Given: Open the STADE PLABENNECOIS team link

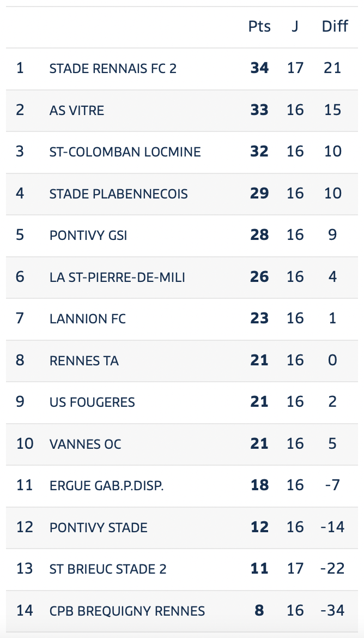Looking at the screenshot, I should (118, 194).
